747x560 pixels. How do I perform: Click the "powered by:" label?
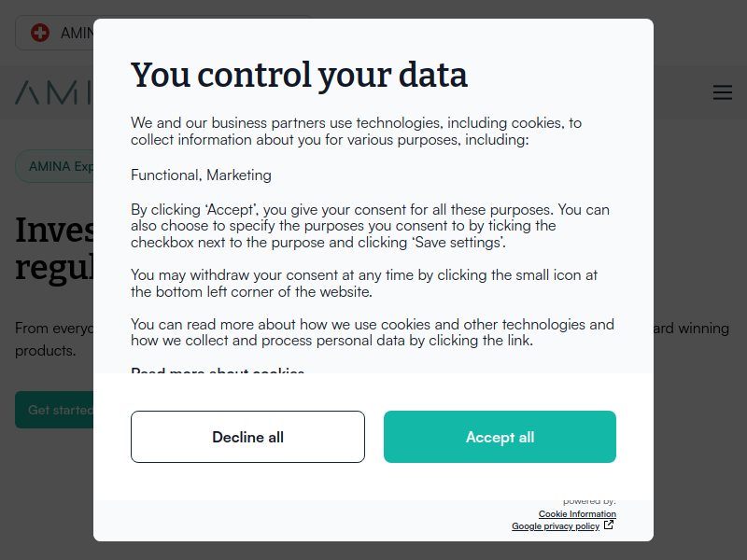(x=589, y=502)
